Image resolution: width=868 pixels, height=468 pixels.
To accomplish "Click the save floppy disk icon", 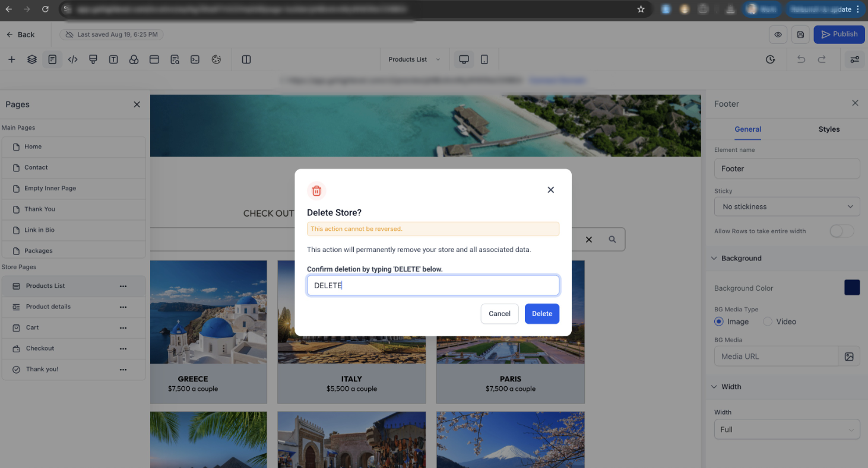I will (800, 34).
